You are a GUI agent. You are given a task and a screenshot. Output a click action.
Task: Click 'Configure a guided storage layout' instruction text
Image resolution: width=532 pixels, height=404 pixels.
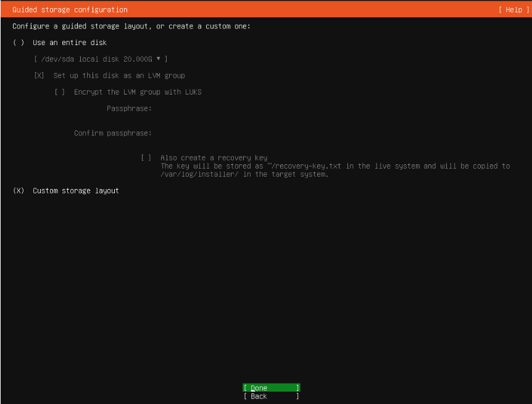pyautogui.click(x=131, y=26)
